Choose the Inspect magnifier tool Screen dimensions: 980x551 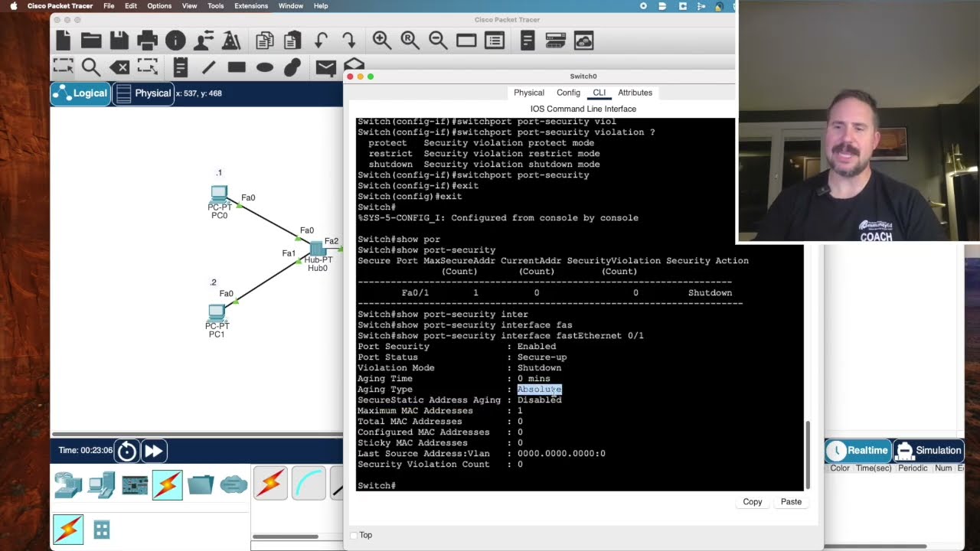point(90,67)
